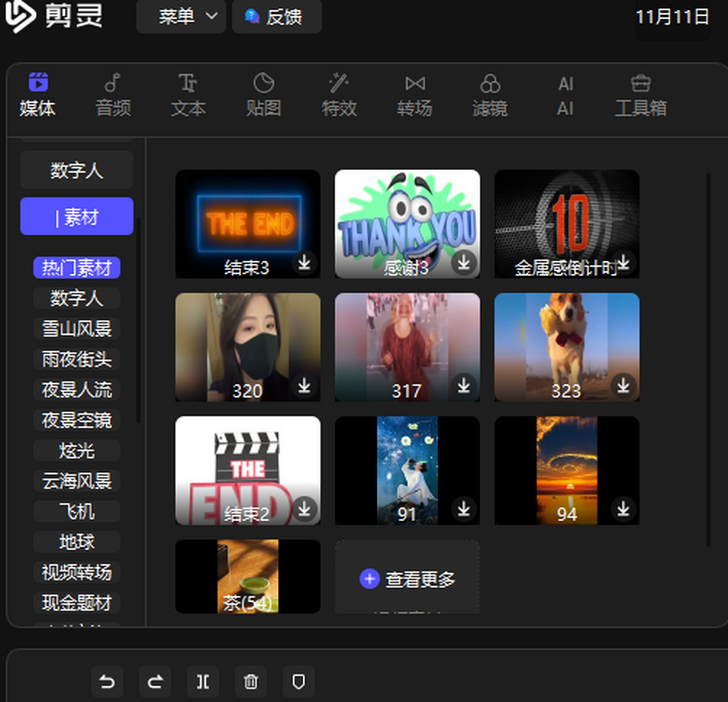Switch to the 音频 audio tab

point(113,95)
